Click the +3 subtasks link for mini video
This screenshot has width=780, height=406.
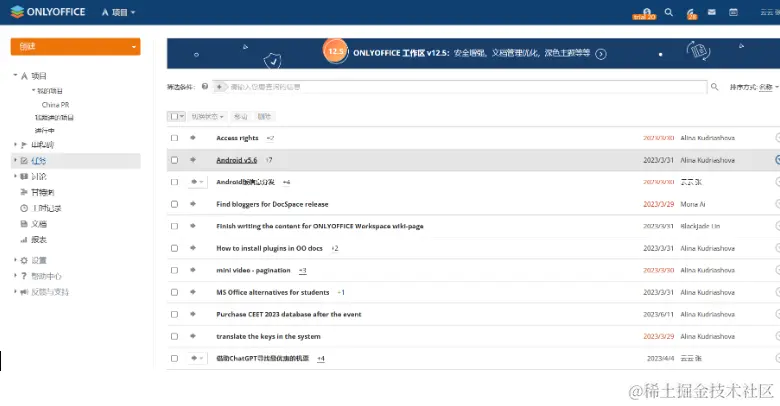[x=302, y=270]
